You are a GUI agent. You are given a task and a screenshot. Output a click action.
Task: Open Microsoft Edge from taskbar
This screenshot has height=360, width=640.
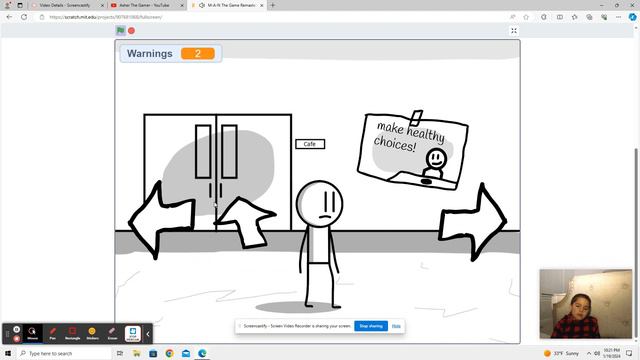tap(202, 353)
